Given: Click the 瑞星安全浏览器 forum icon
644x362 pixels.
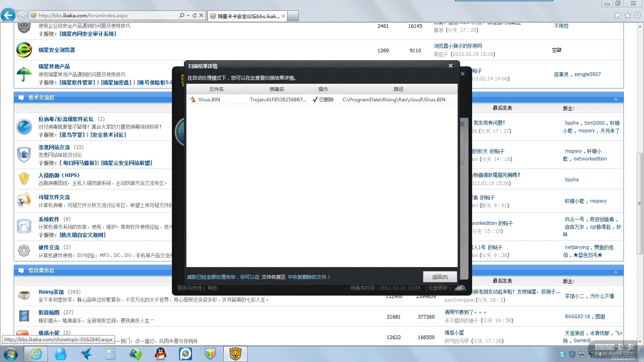Looking at the screenshot, I should tap(24, 50).
